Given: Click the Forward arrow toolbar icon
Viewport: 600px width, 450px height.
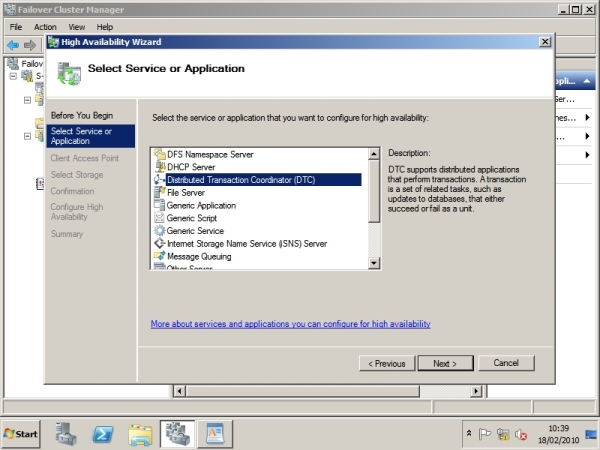Looking at the screenshot, I should point(29,45).
